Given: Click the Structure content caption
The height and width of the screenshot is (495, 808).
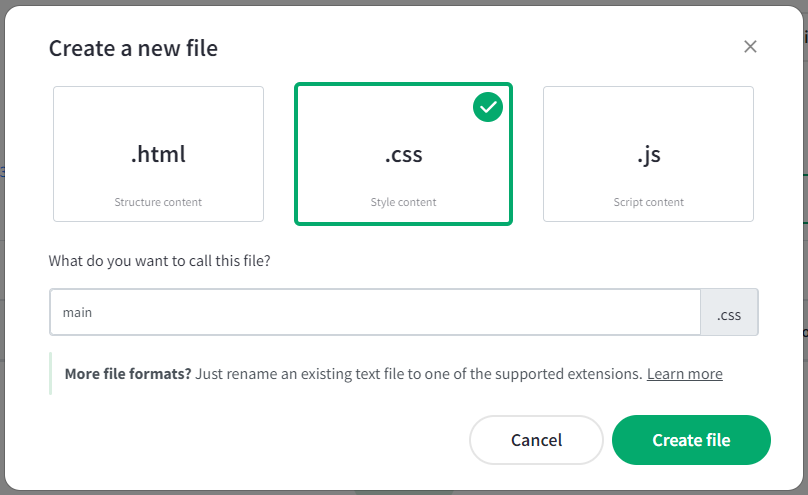Looking at the screenshot, I should pos(158,202).
